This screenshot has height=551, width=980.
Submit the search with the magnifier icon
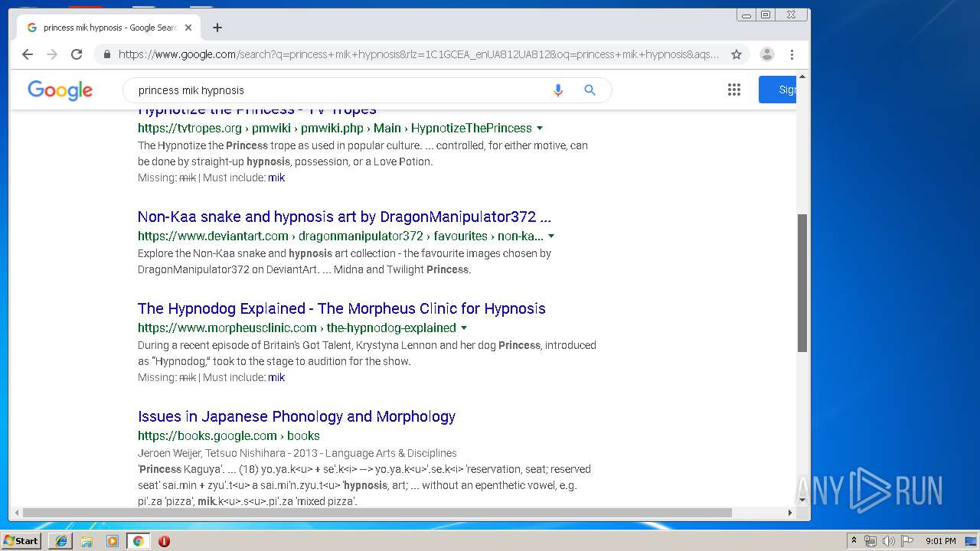[x=590, y=90]
